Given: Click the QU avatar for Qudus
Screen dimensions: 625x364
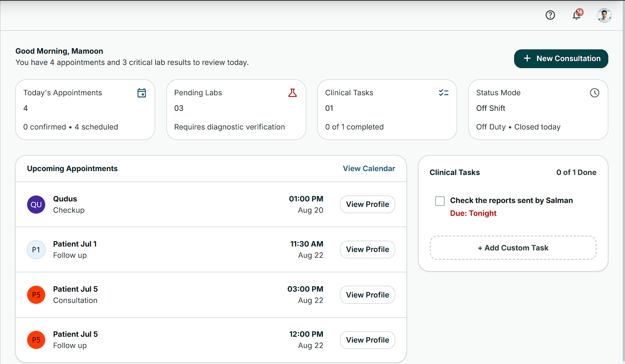Looking at the screenshot, I should [x=36, y=205].
